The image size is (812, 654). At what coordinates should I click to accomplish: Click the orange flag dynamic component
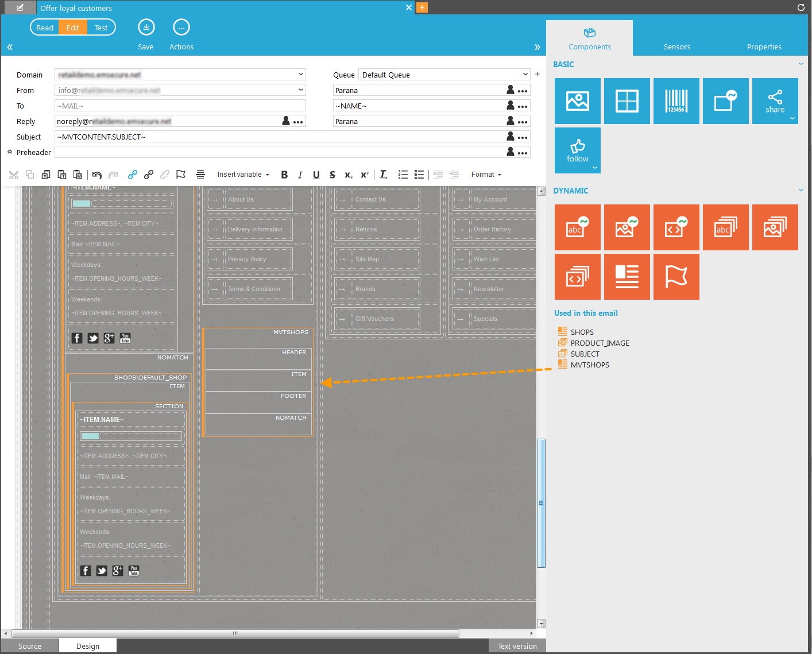[x=676, y=277]
